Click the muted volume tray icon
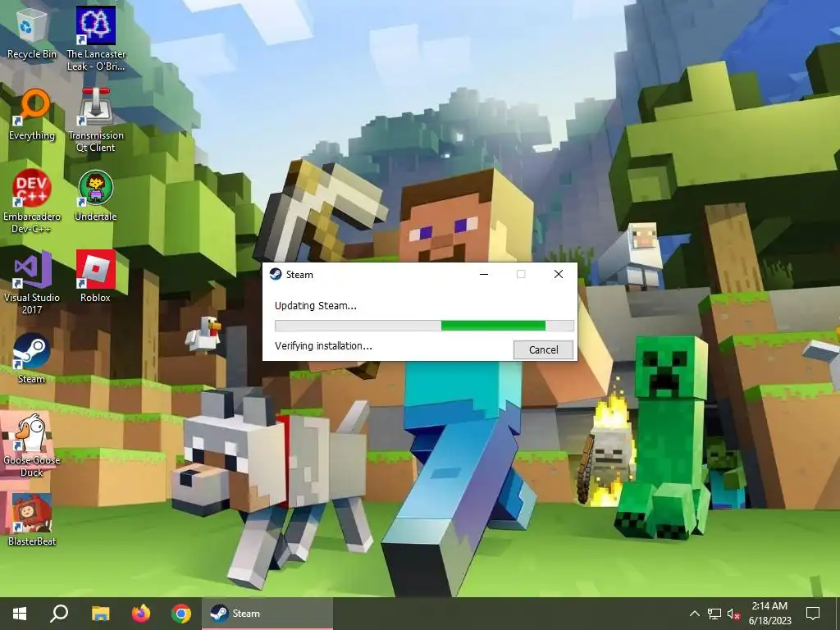 tap(733, 614)
